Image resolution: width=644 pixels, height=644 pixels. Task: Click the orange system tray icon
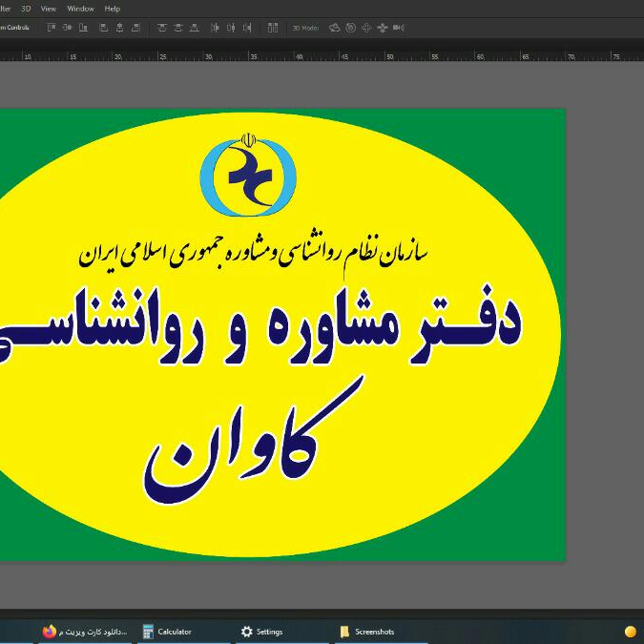tap(630, 632)
